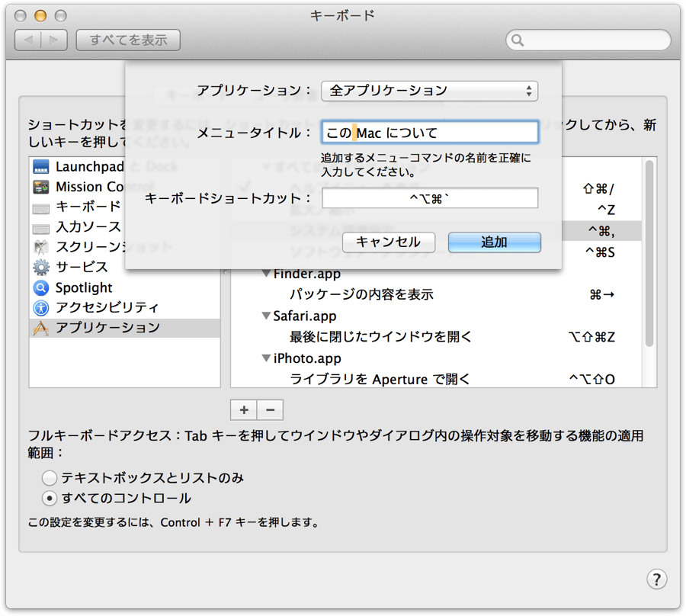The width and height of the screenshot is (686, 616).
Task: Select 最後に閉じたウインドウを開く row
Action: click(436, 337)
